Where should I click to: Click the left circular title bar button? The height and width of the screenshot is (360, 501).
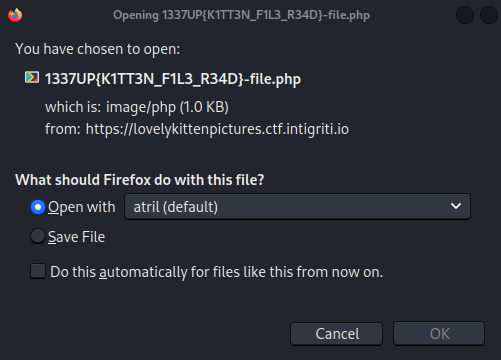click(465, 15)
